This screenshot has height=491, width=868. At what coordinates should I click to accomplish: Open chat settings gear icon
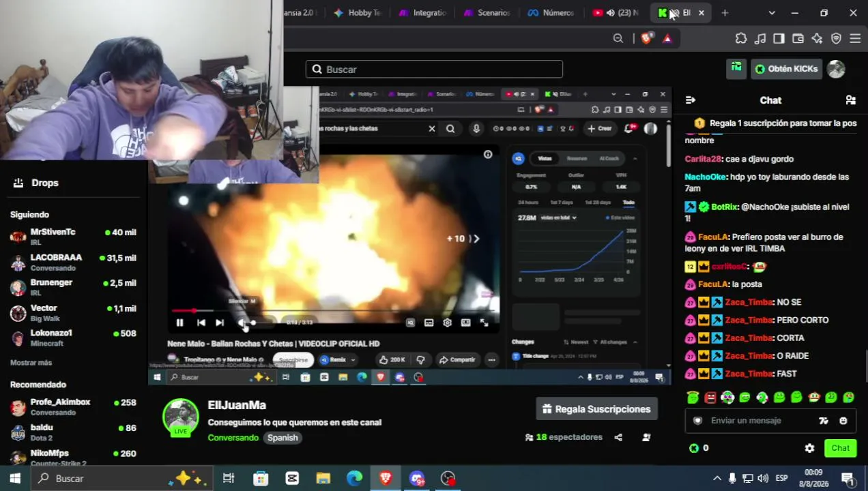[809, 448]
